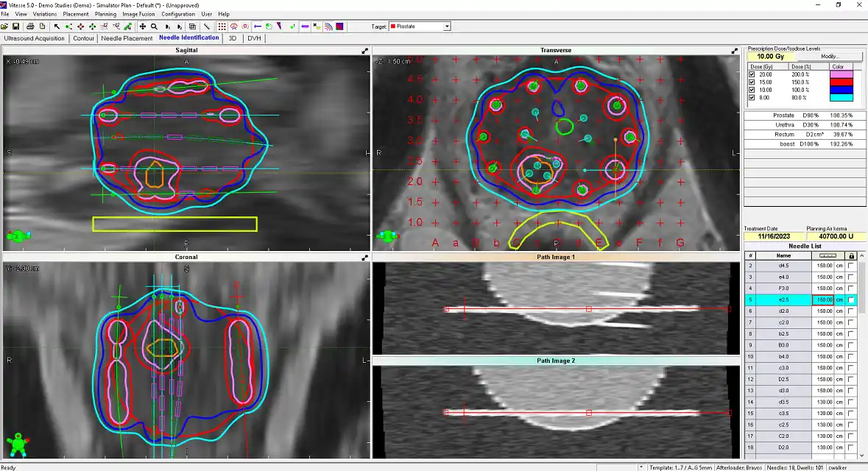Image resolution: width=868 pixels, height=471 pixels.
Task: Click the red 15.00 Gy color swatch
Action: 841,82
